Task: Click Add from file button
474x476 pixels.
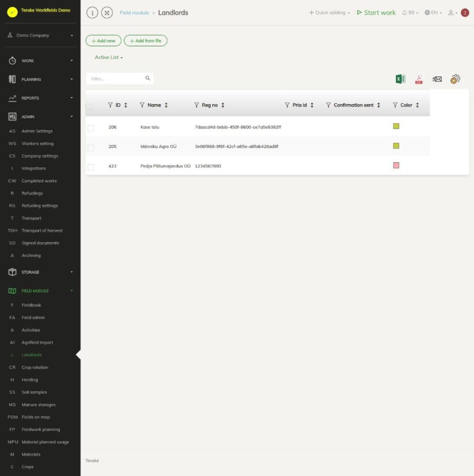Action: [x=146, y=41]
